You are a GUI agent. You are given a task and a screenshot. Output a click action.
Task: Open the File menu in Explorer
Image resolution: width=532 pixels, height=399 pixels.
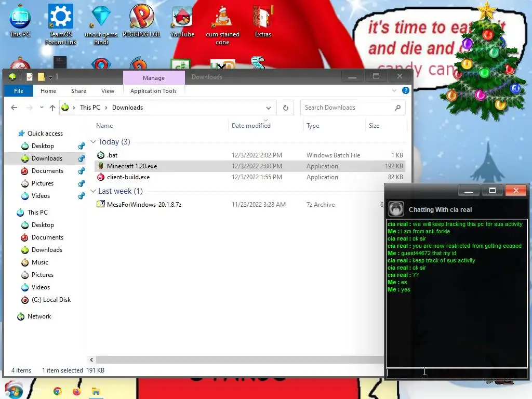19,91
